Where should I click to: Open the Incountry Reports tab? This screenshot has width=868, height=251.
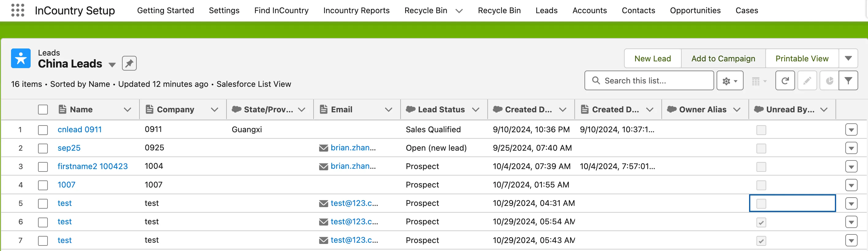point(356,10)
